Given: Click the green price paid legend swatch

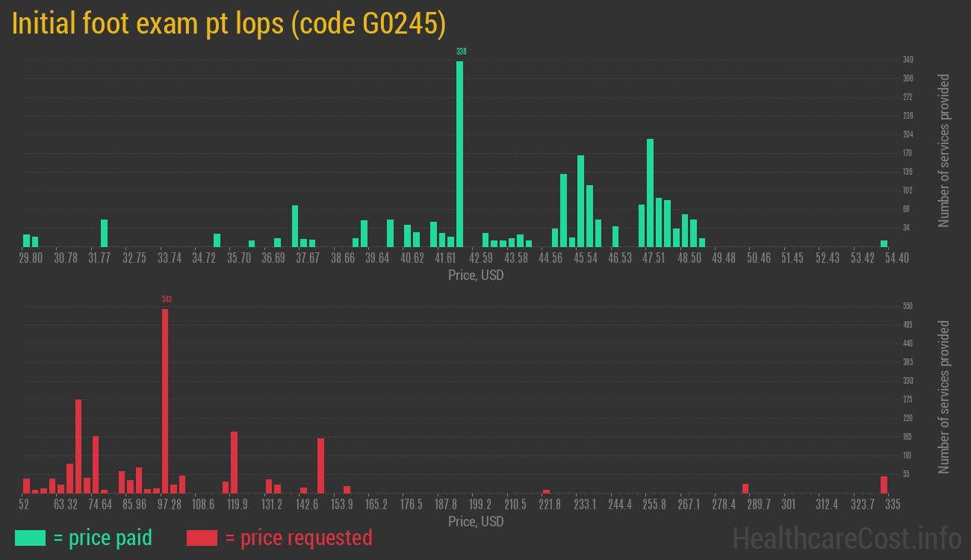Looking at the screenshot, I should click(30, 538).
